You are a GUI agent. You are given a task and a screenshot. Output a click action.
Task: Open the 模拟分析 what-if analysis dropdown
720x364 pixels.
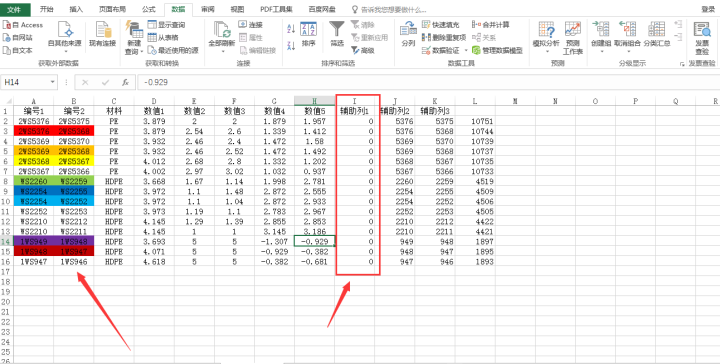pyautogui.click(x=546, y=51)
